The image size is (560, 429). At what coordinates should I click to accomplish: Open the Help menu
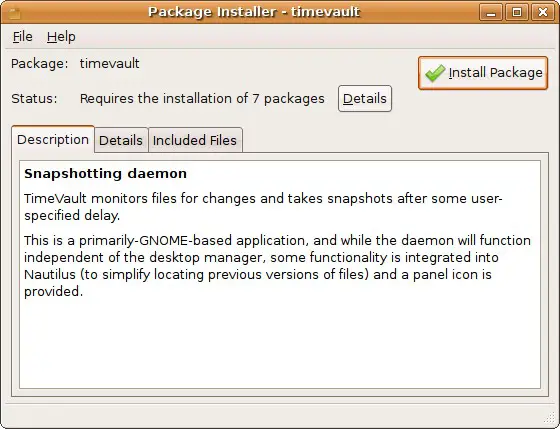pos(61,37)
